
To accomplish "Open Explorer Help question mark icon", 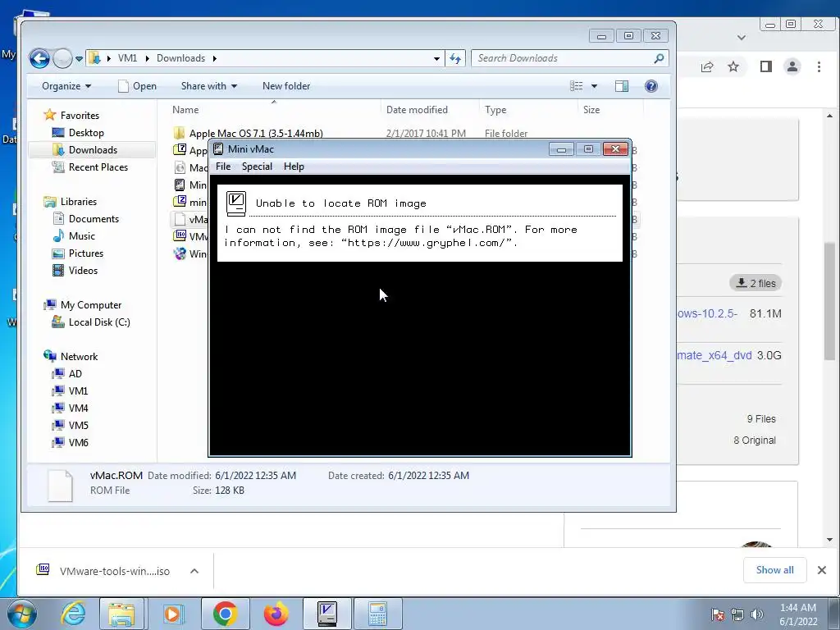I will [x=651, y=86].
